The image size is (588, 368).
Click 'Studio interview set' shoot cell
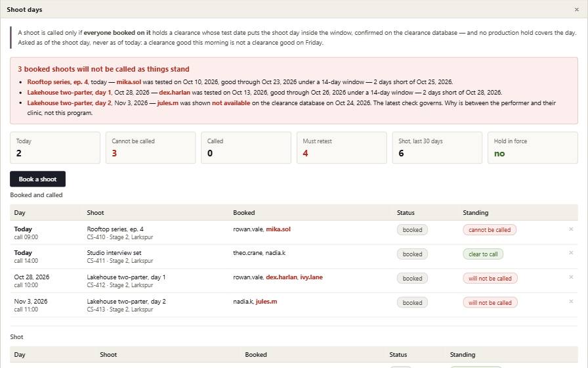114,253
